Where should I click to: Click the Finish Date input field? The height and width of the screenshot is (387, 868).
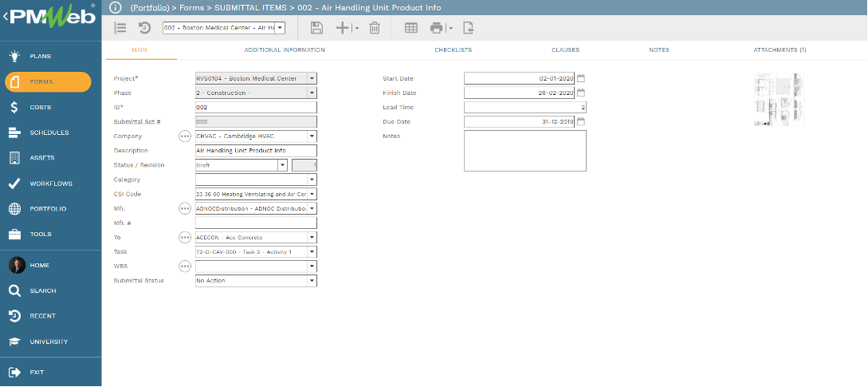519,93
